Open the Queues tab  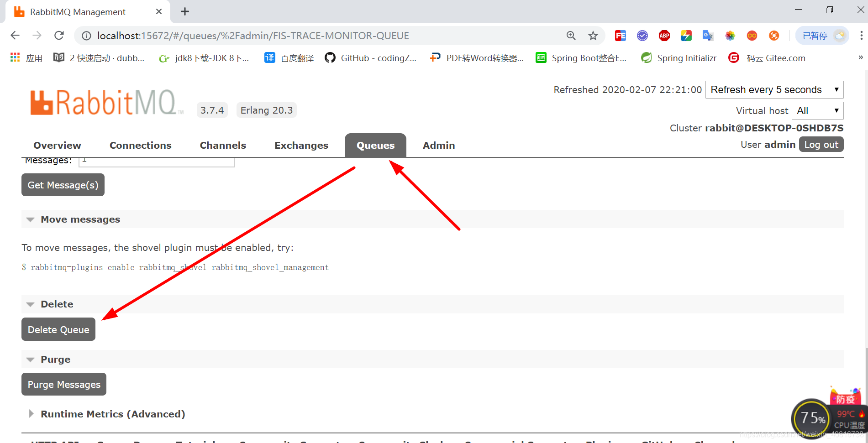pyautogui.click(x=375, y=145)
